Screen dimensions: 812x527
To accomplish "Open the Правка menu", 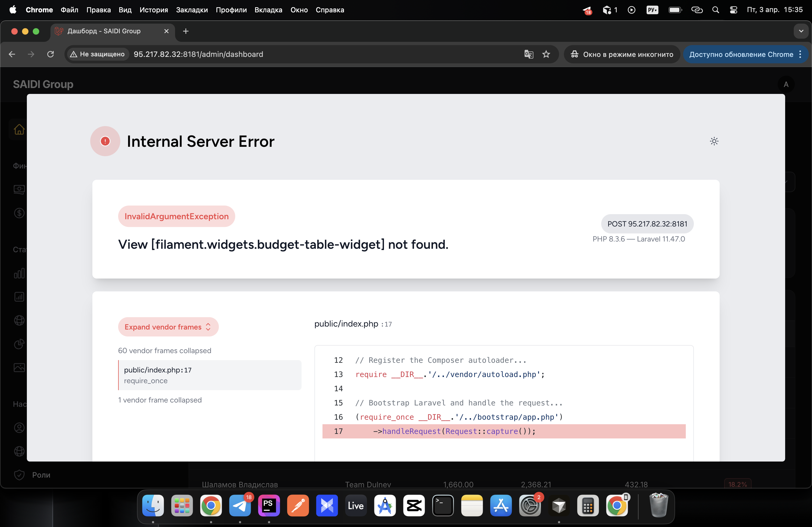I will click(x=99, y=10).
